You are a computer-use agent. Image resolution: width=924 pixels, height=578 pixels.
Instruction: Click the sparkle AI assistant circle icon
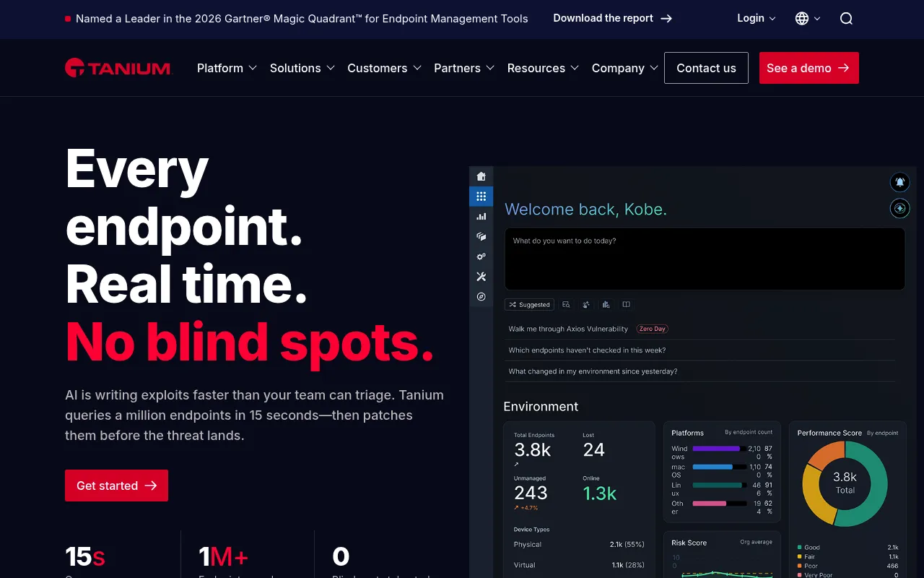(x=900, y=209)
